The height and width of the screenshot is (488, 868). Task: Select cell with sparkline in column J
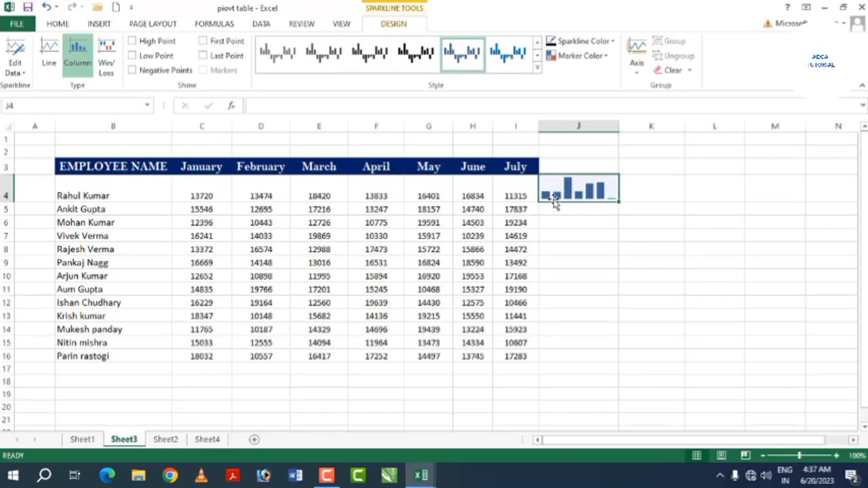click(578, 188)
